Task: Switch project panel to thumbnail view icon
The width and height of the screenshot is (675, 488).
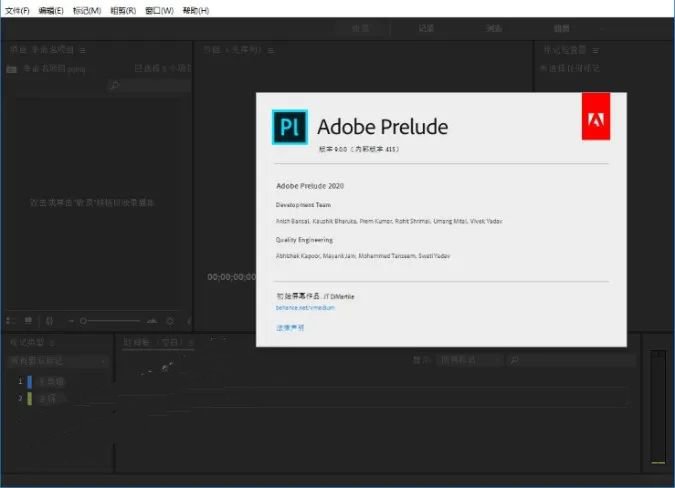Action: click(x=28, y=321)
